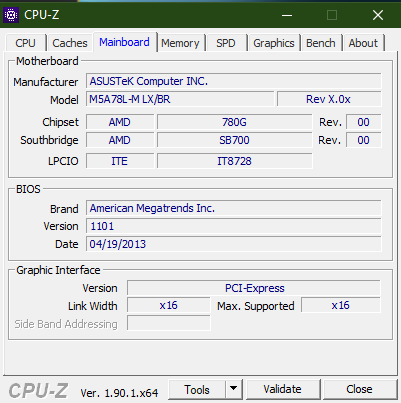The width and height of the screenshot is (401, 403).
Task: Select the BIOS Version field 1101
Action: 233,226
